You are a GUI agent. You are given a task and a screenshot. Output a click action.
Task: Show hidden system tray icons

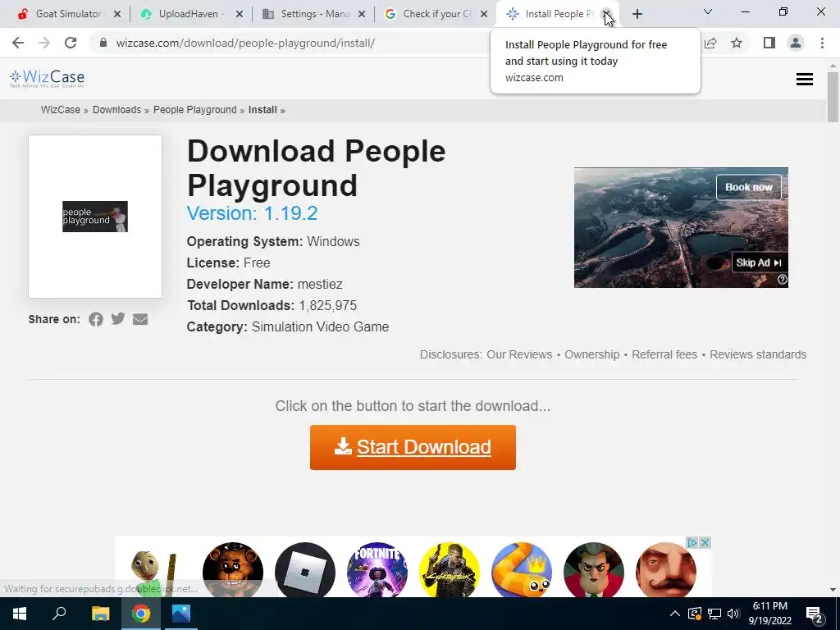tap(675, 614)
